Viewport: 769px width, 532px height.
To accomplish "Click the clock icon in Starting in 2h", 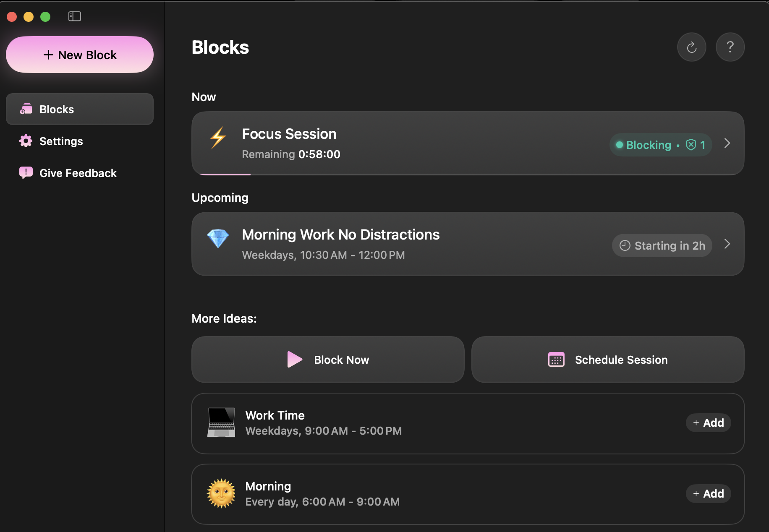I will point(625,245).
